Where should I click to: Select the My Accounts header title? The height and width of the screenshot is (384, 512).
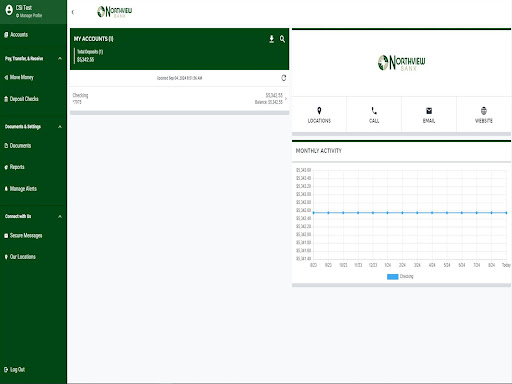coord(94,39)
